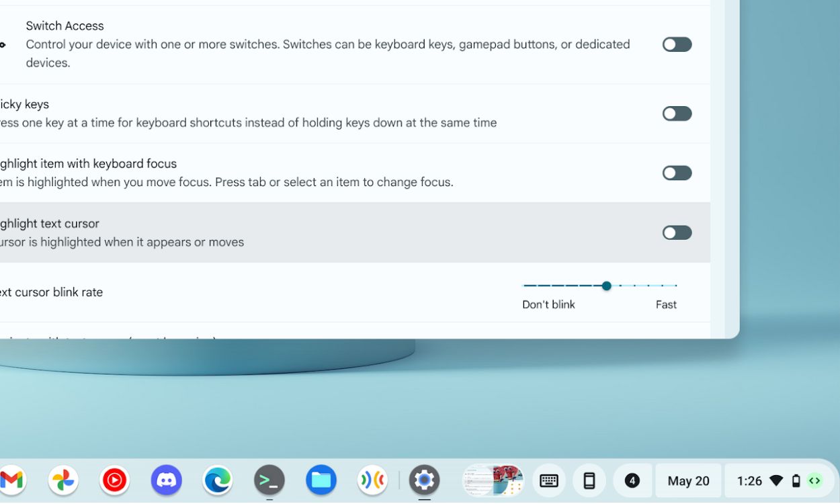Open Gmail from the shelf

point(11,480)
